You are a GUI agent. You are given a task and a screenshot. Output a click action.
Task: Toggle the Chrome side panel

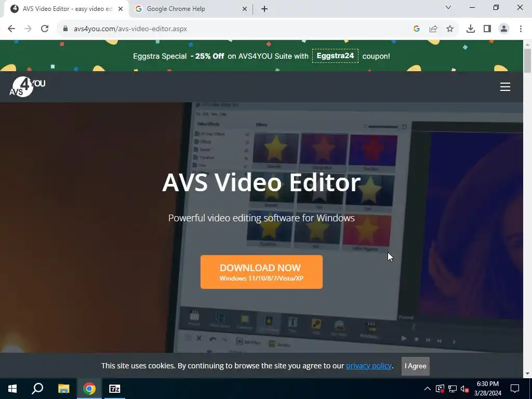[x=487, y=29]
